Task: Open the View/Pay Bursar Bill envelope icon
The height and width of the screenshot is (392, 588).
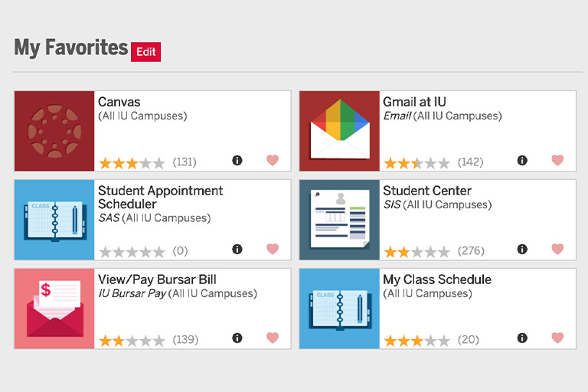Action: (54, 309)
